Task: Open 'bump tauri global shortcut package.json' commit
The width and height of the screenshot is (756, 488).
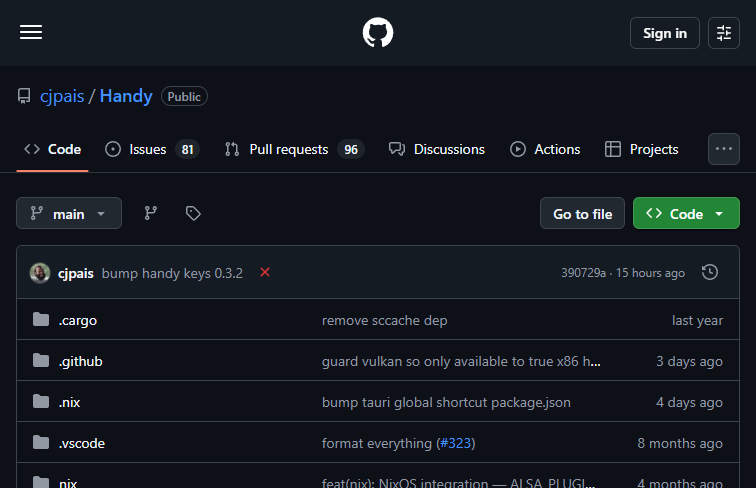Action: tap(446, 402)
